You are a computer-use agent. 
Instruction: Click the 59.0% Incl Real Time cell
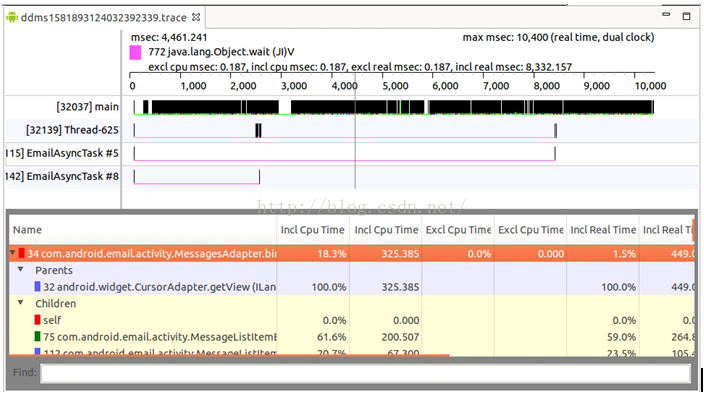coord(621,337)
